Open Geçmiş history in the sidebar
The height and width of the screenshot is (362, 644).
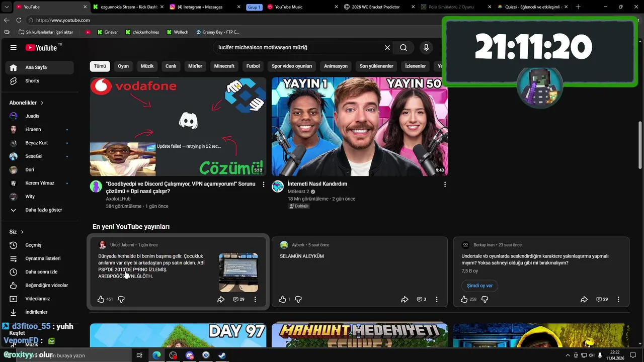coord(40,245)
